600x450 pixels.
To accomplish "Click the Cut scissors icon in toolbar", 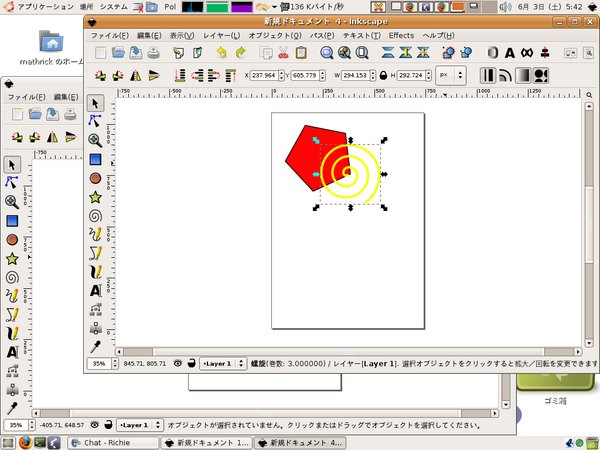I will [x=284, y=52].
